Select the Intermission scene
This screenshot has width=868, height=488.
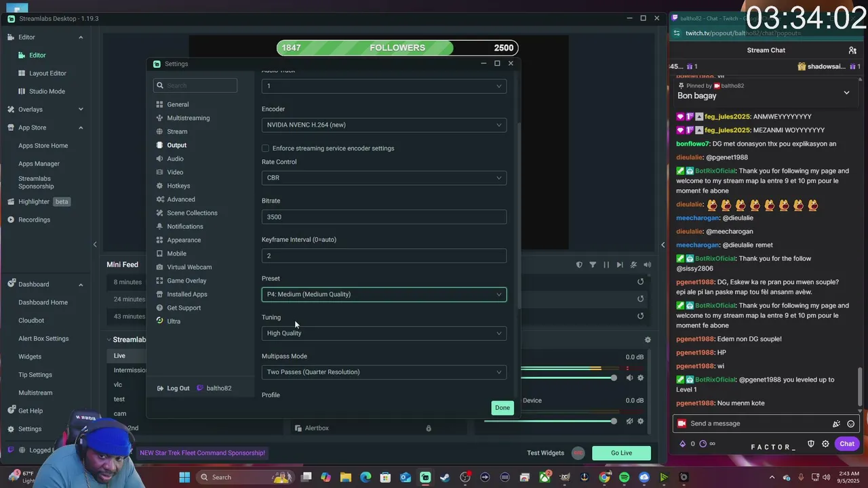pos(130,370)
